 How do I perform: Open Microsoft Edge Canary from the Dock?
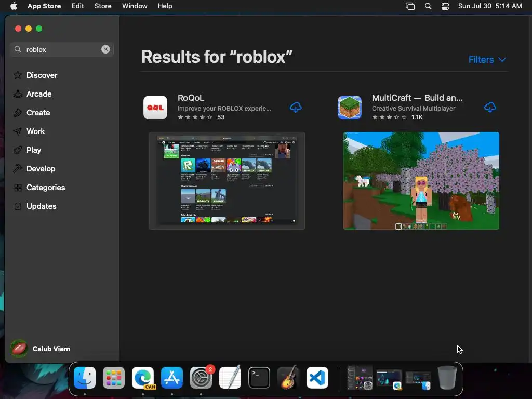143,378
